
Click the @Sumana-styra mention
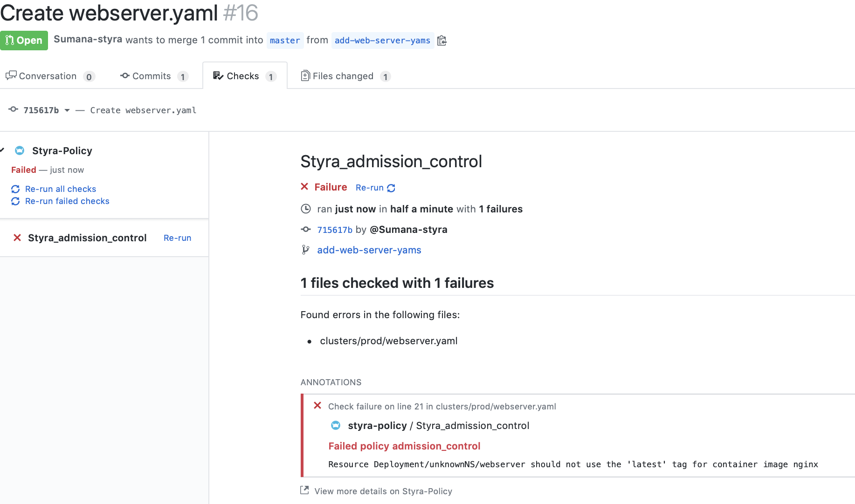[x=408, y=229]
